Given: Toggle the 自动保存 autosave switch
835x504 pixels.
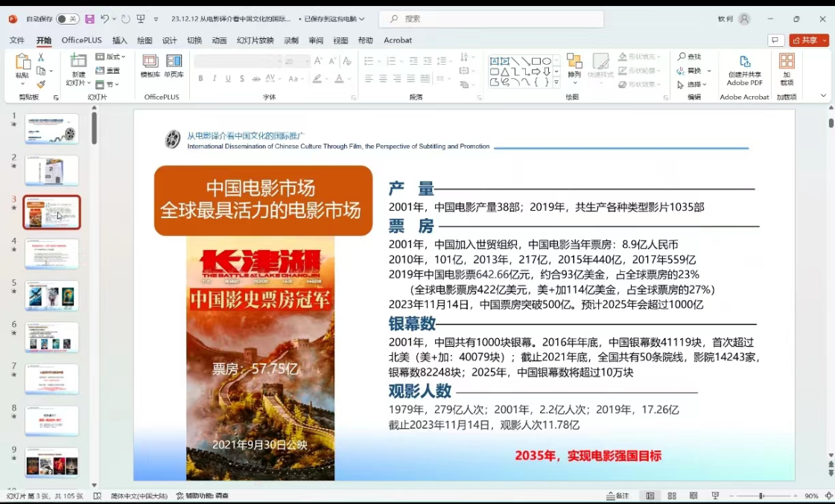Looking at the screenshot, I should tap(67, 19).
